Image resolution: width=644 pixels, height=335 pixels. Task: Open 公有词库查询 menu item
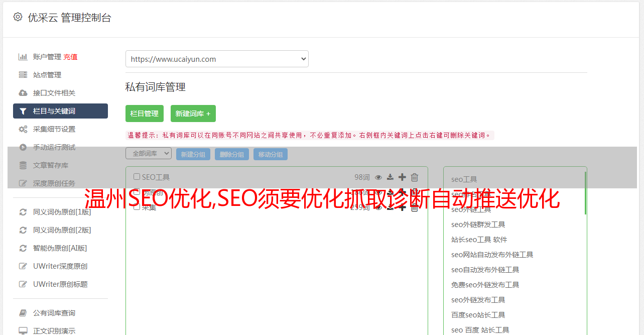[54, 313]
